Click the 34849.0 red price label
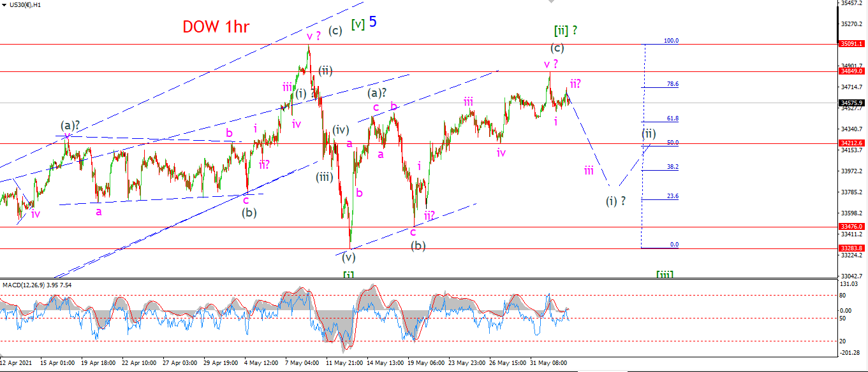Image resolution: width=868 pixels, height=372 pixels. pos(851,71)
